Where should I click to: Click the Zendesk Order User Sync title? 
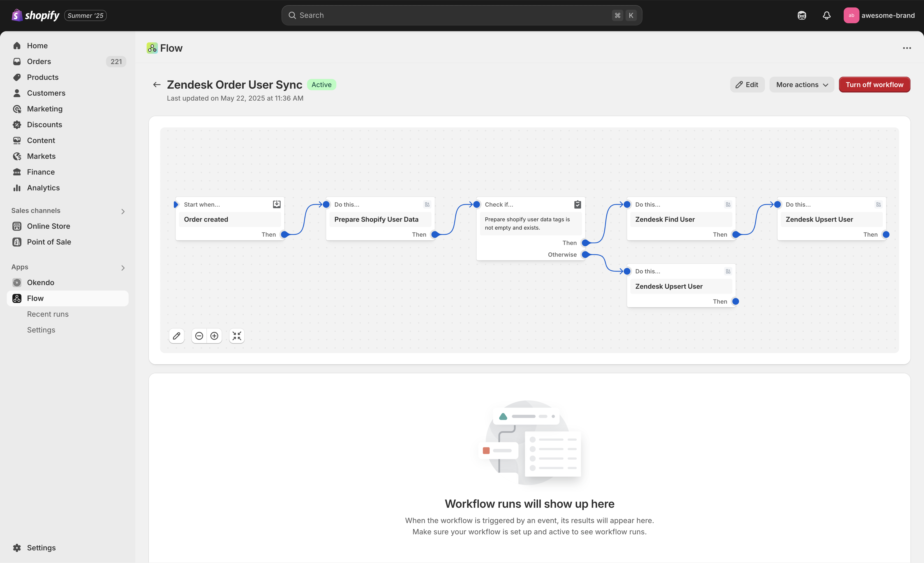click(x=234, y=85)
